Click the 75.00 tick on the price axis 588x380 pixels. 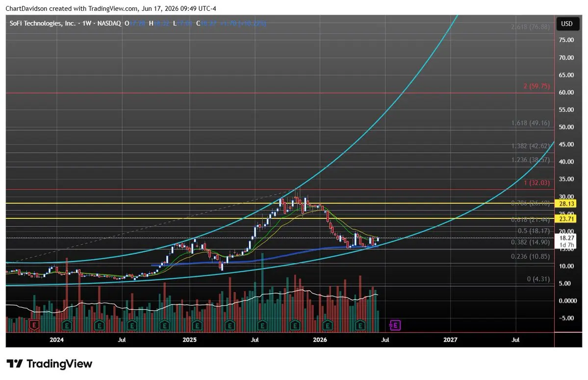tap(566, 40)
